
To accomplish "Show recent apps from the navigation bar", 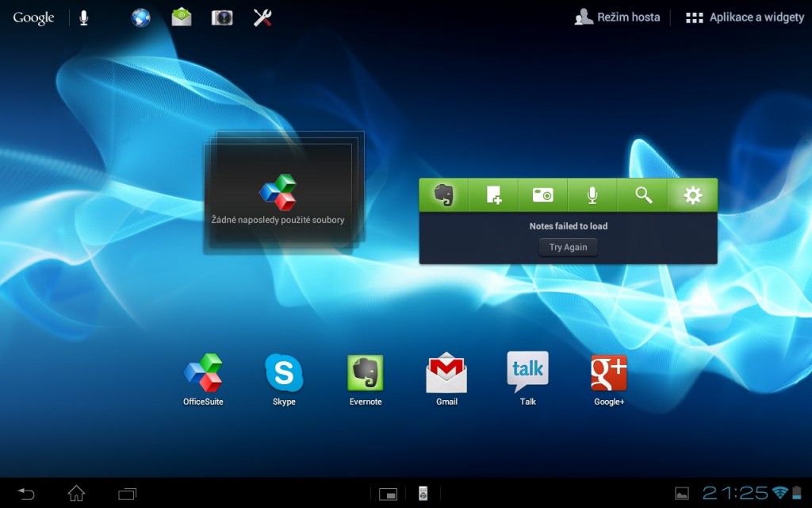I will point(127,494).
